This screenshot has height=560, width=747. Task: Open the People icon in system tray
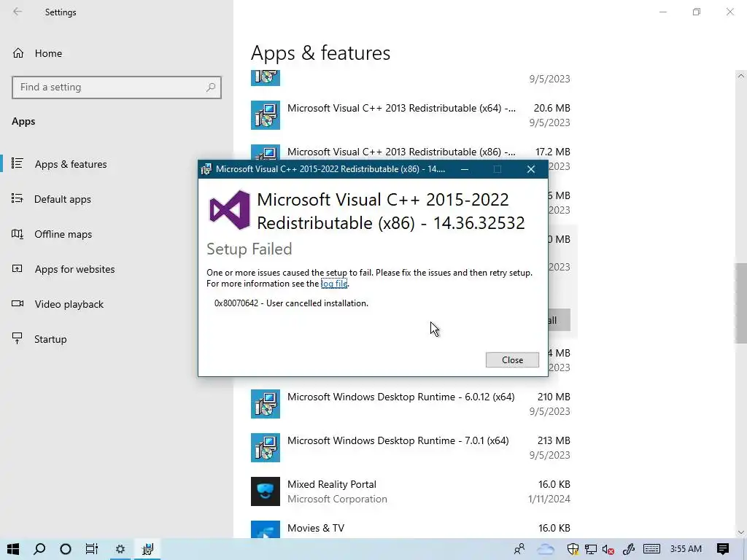tap(519, 549)
